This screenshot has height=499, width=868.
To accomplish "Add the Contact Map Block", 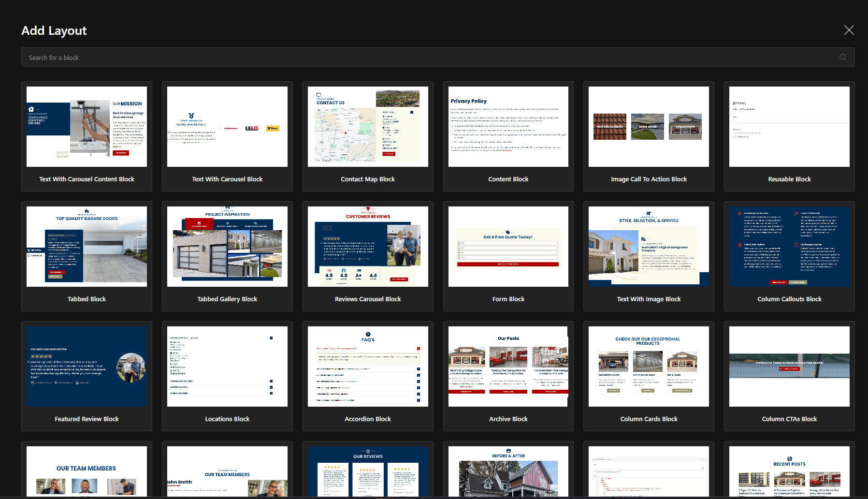I will [368, 136].
